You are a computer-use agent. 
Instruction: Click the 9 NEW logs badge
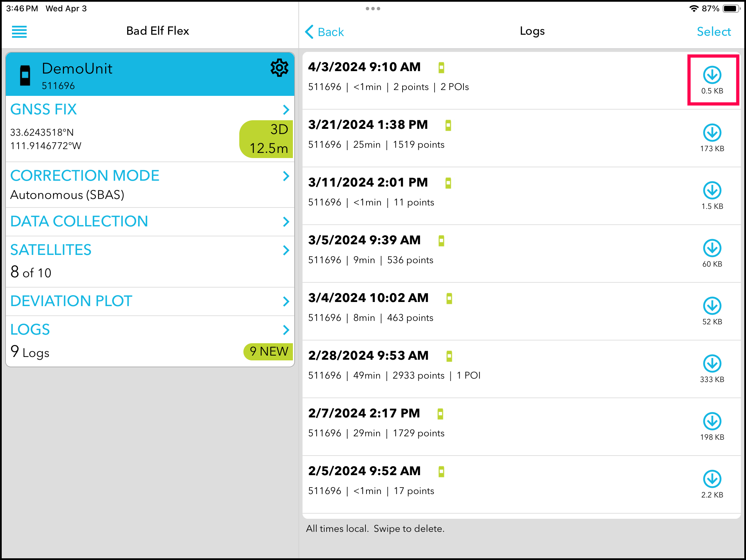268,351
